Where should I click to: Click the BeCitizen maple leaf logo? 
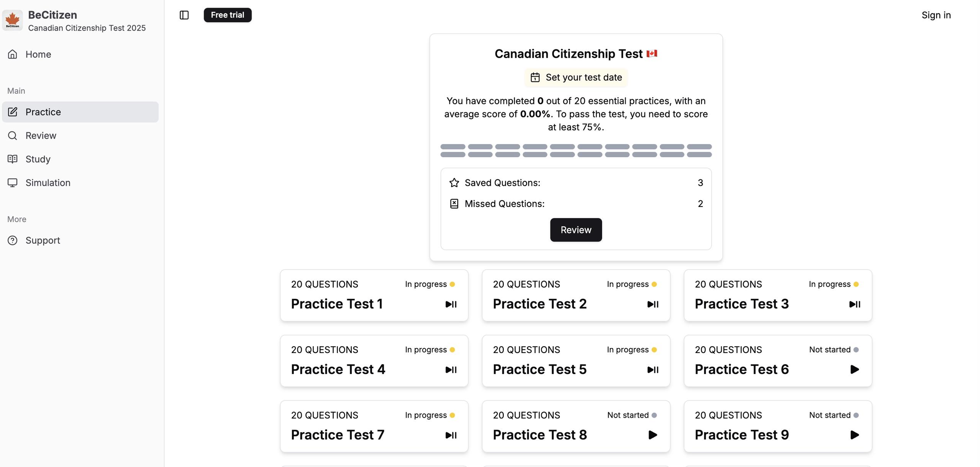[x=12, y=20]
